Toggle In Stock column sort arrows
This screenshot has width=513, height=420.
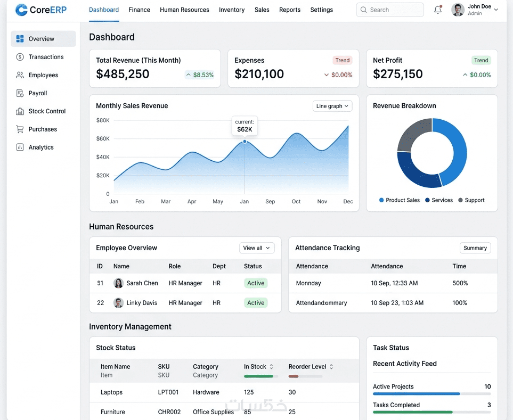point(271,367)
